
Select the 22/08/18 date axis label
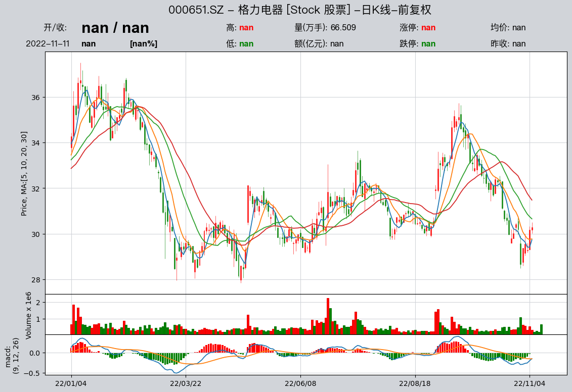pos(415,383)
